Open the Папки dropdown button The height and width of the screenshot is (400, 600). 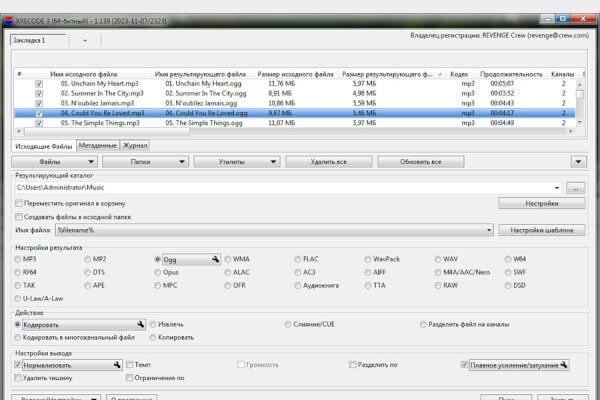coord(145,162)
